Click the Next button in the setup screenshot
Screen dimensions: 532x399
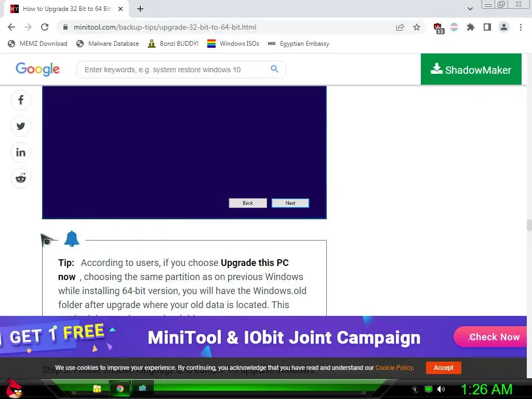[290, 203]
